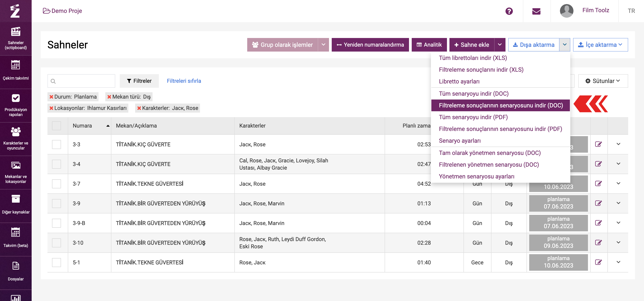The height and width of the screenshot is (301, 644).
Task: Open the Sahneler (sctipboard) sidebar icon
Action: [16, 32]
